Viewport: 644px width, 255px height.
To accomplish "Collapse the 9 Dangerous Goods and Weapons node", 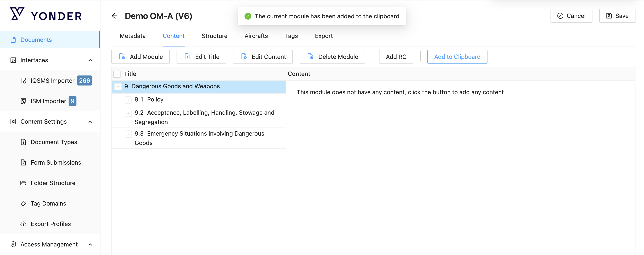I will (118, 87).
